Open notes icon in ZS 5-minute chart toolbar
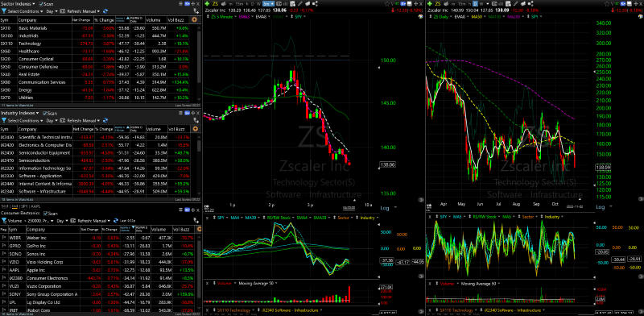This screenshot has width=644, height=316. click(292, 4)
